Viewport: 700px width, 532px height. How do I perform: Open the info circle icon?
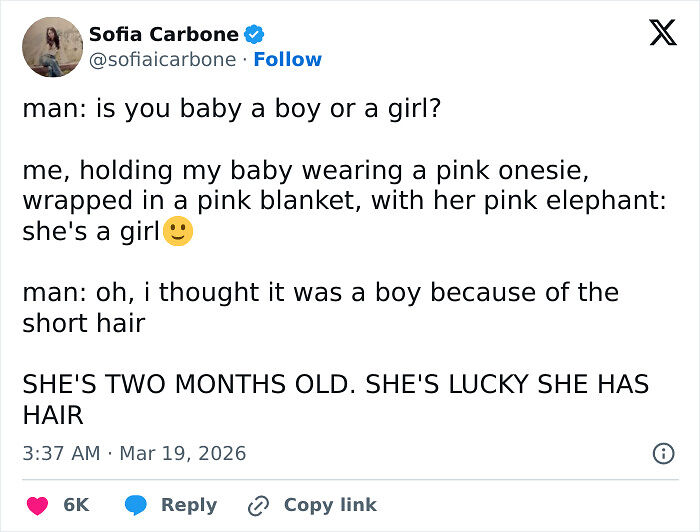coord(662,453)
